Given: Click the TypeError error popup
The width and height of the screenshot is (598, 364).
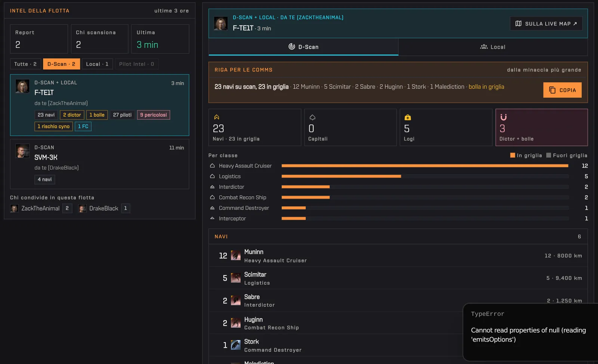Looking at the screenshot, I should [530, 332].
